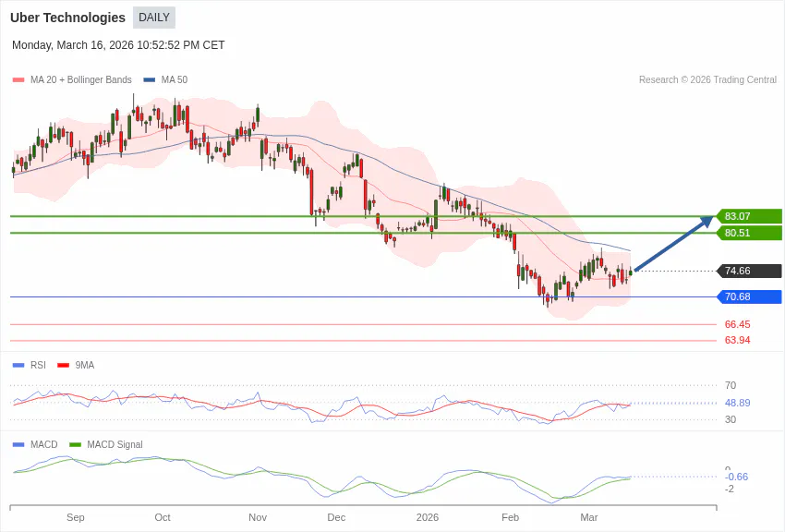
Task: Click the RSI blue legend swatch
Action: pos(18,366)
